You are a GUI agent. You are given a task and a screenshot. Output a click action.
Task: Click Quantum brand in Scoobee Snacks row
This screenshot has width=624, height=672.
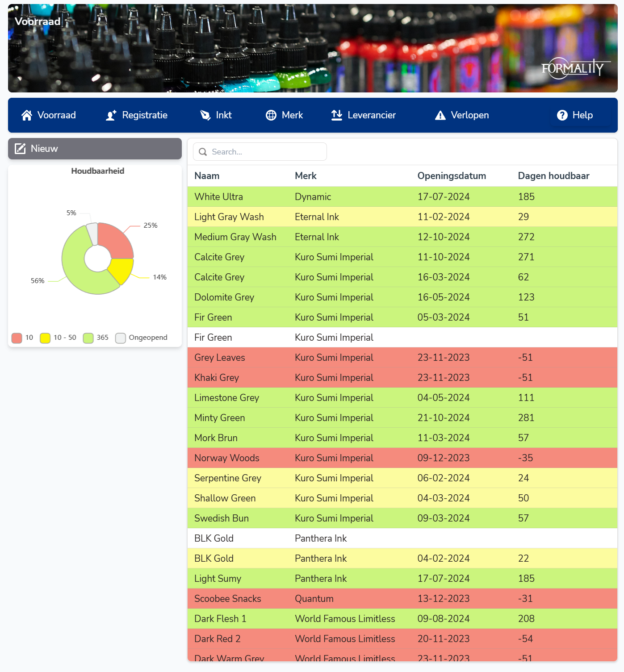pos(314,599)
